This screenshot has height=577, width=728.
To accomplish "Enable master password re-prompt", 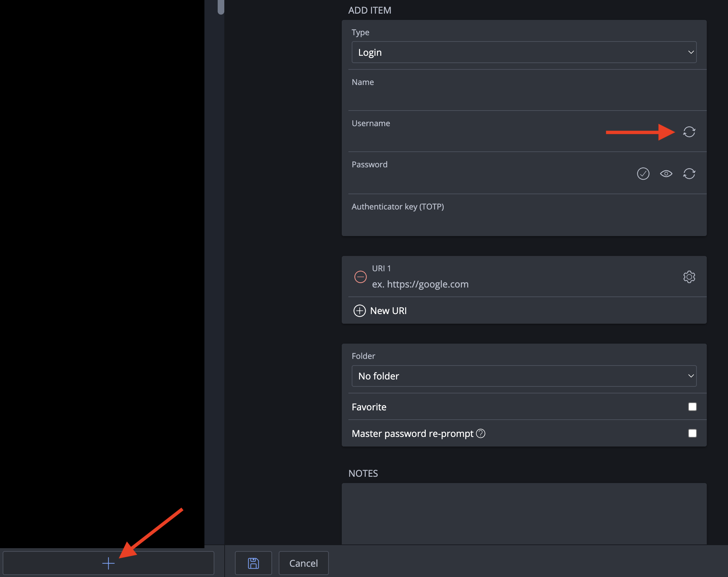I will pyautogui.click(x=692, y=433).
